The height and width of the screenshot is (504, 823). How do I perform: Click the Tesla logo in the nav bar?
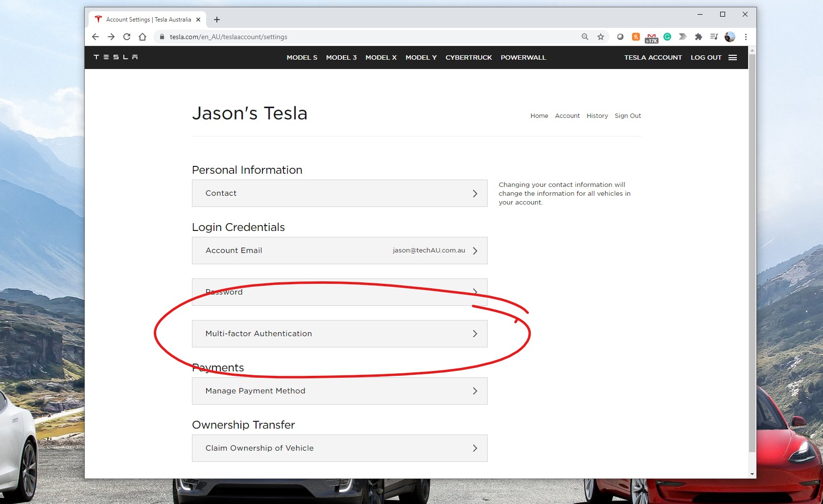tap(116, 57)
